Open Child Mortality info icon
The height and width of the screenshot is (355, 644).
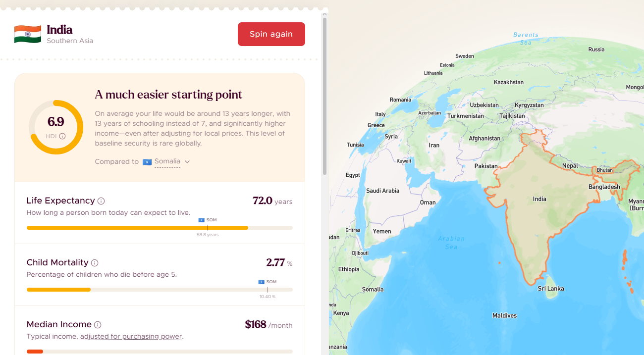95,263
